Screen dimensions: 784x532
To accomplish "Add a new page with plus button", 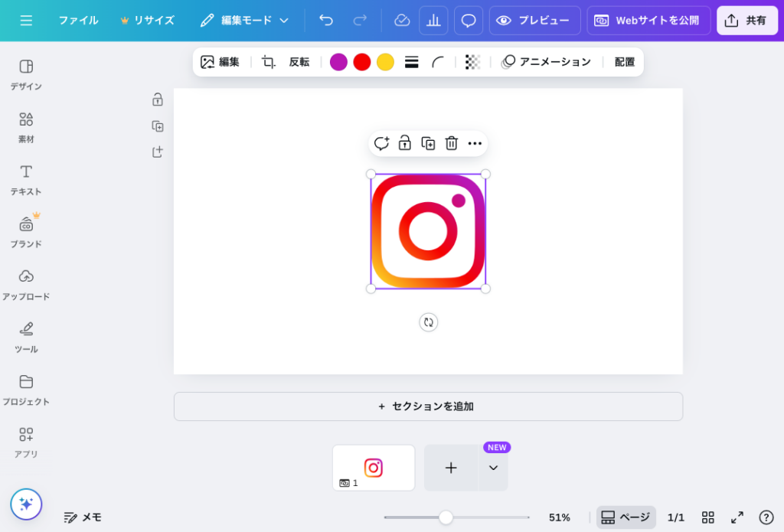I will (x=451, y=468).
